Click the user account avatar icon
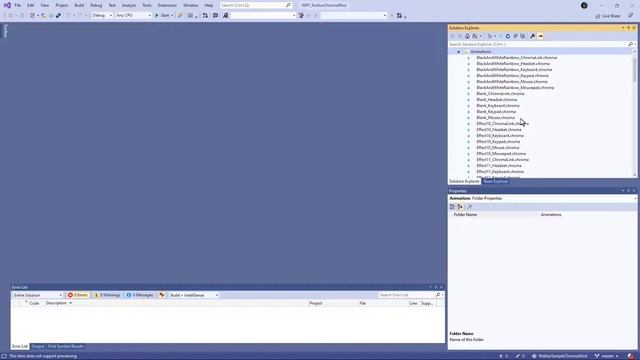 [x=584, y=5]
